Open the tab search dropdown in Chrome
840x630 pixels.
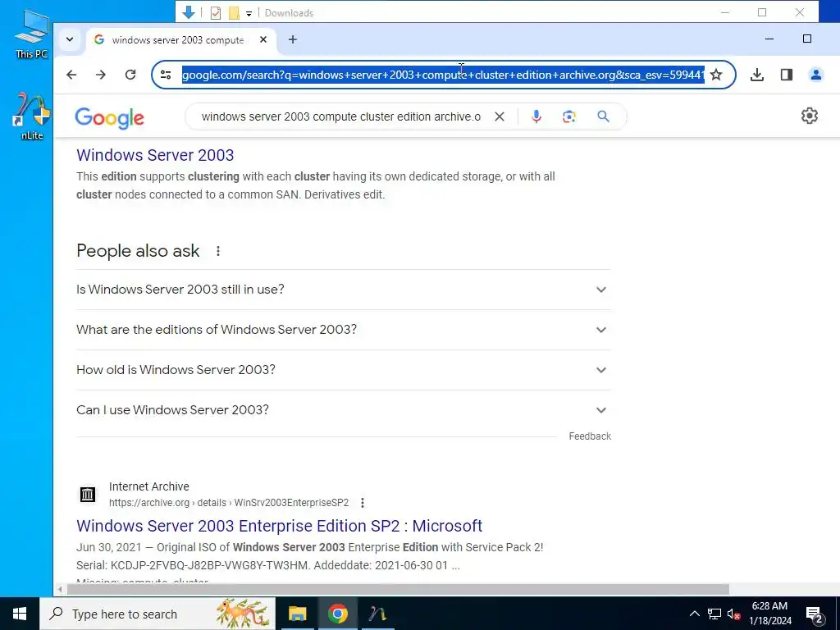(70, 39)
